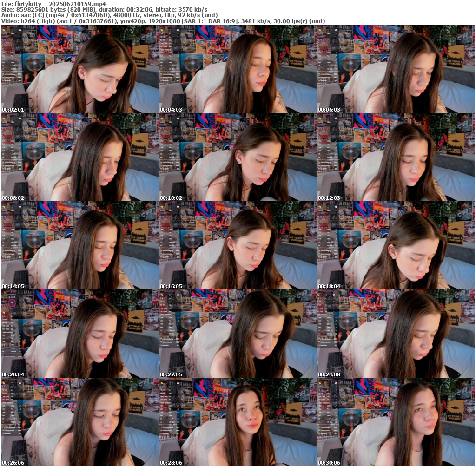476x466 pixels.
Task: Click the File name line in header
Action: click(x=53, y=3)
